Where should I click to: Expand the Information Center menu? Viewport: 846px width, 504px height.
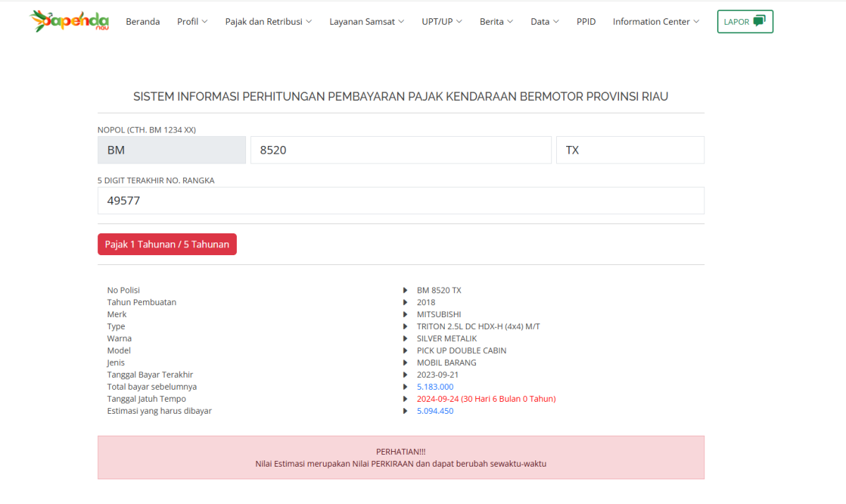point(656,22)
